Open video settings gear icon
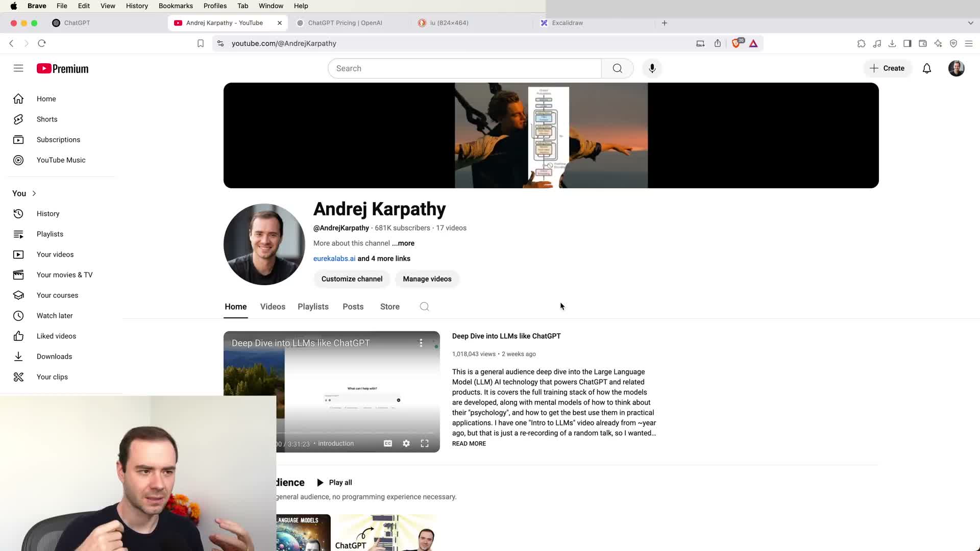 click(406, 443)
